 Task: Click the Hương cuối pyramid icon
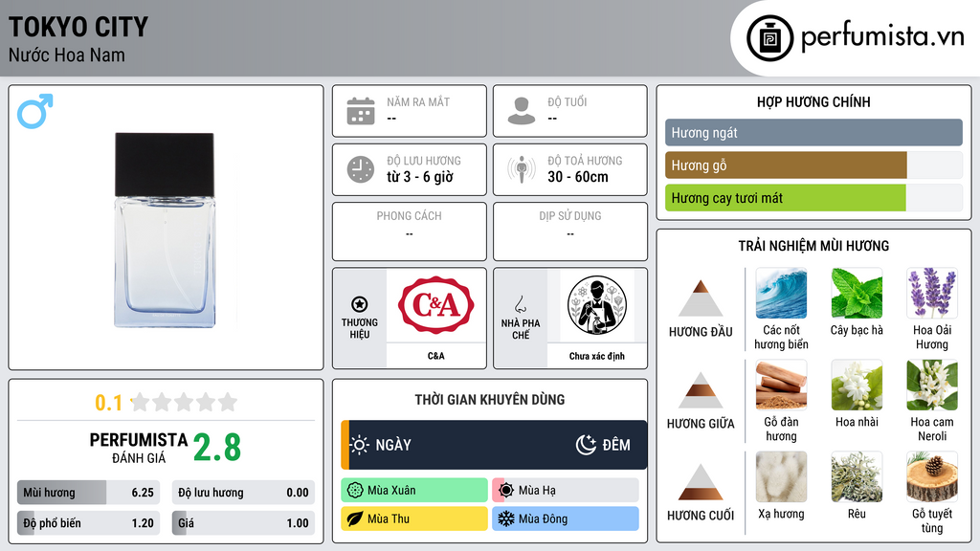pos(701,482)
